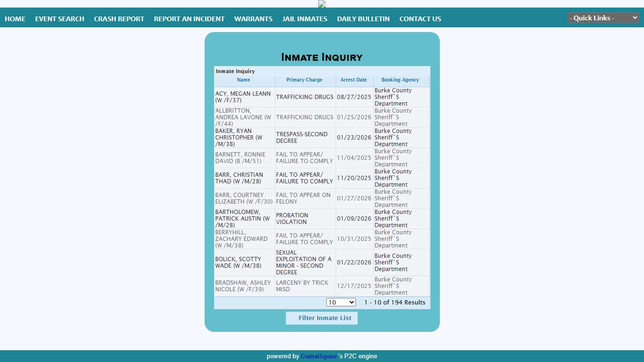Follow the CentralSquare footer link
644x362 pixels.
click(x=319, y=356)
